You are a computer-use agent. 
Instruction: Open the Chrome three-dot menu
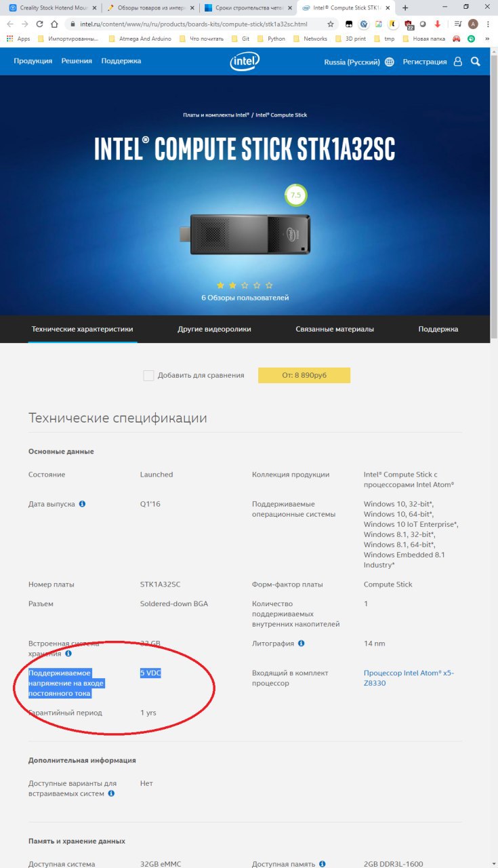click(488, 24)
